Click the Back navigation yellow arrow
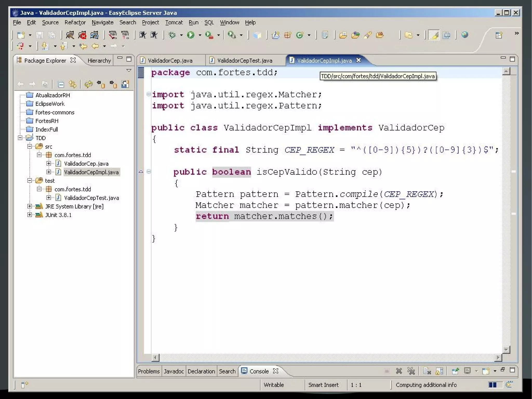Viewport: 532px width, 399px height. pyautogui.click(x=95, y=46)
